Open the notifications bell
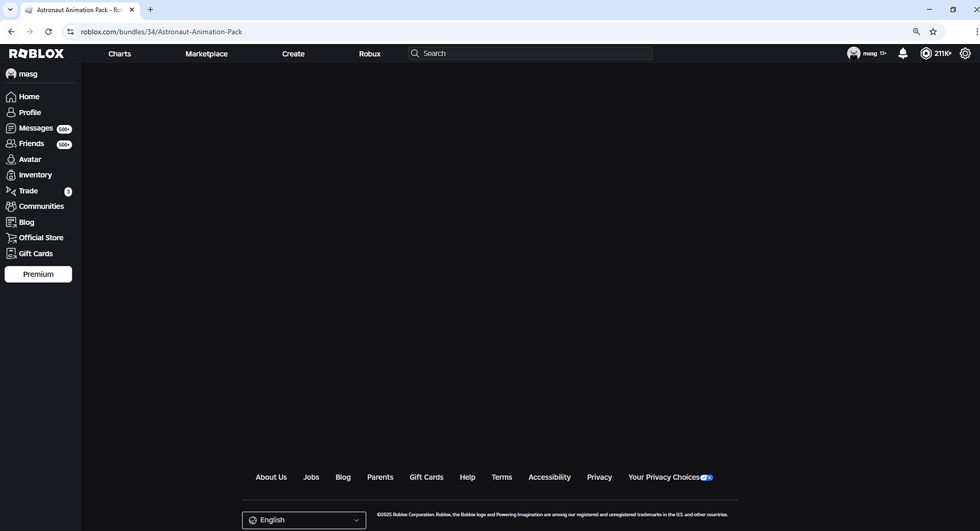This screenshot has width=980, height=531. [903, 53]
